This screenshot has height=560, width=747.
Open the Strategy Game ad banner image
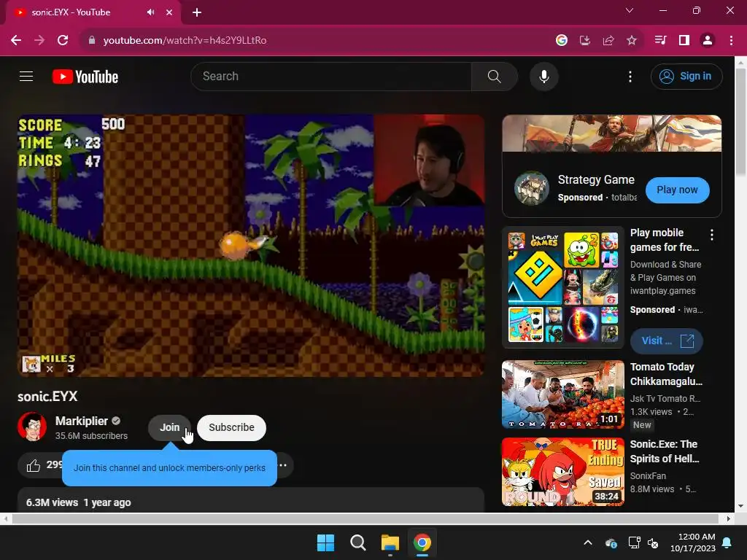[612, 133]
